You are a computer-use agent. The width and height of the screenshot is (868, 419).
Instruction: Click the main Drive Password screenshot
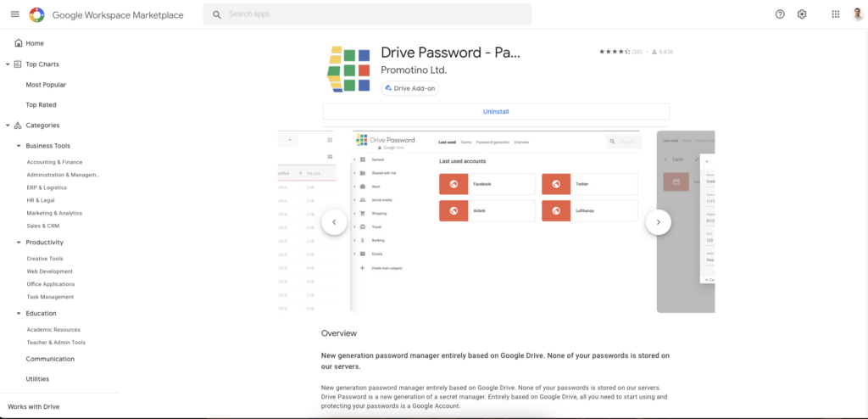click(x=496, y=221)
